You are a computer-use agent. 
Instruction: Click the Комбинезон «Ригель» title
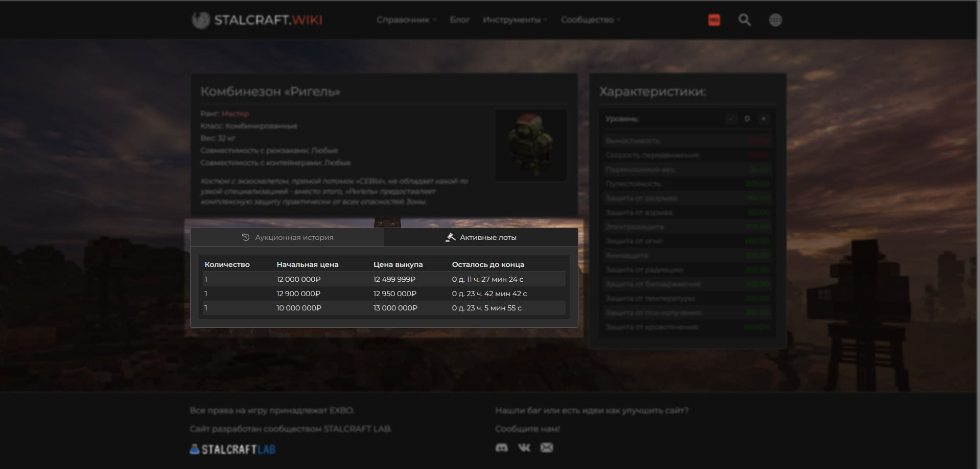[270, 92]
